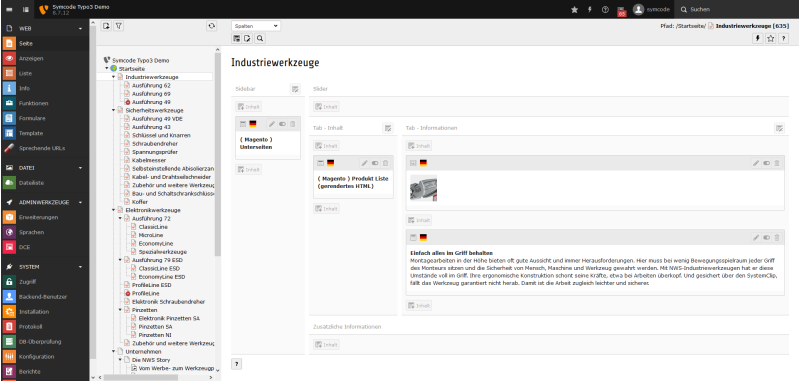
Task: Open the Konfiguration module
Action: tap(44, 357)
